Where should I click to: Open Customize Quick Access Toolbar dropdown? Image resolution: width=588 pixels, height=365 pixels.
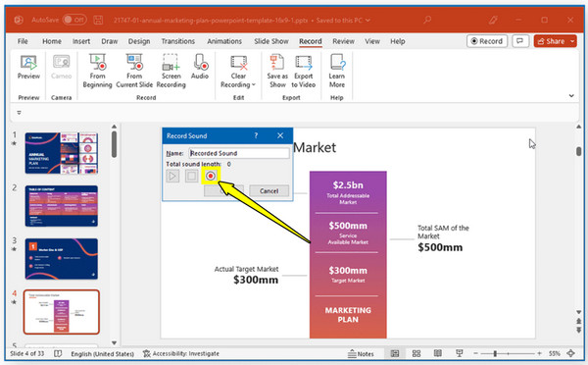20,113
